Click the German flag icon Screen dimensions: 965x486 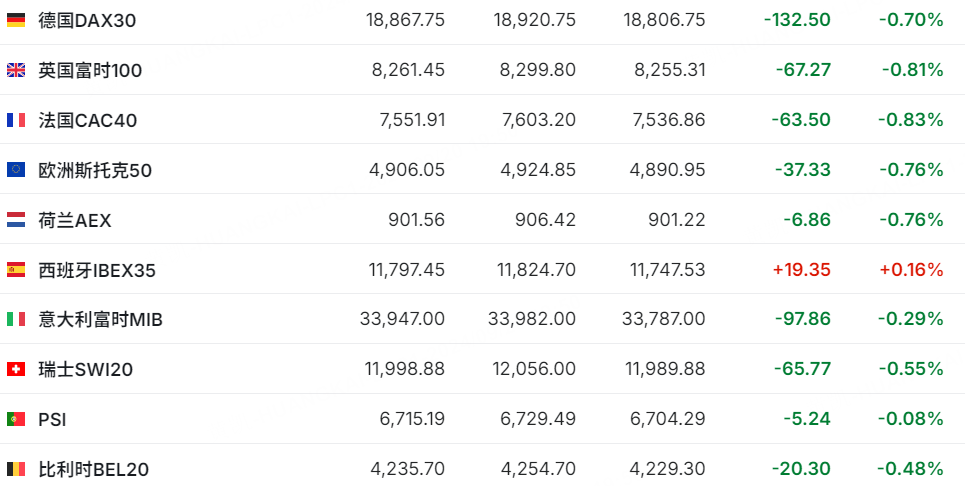tap(16, 20)
